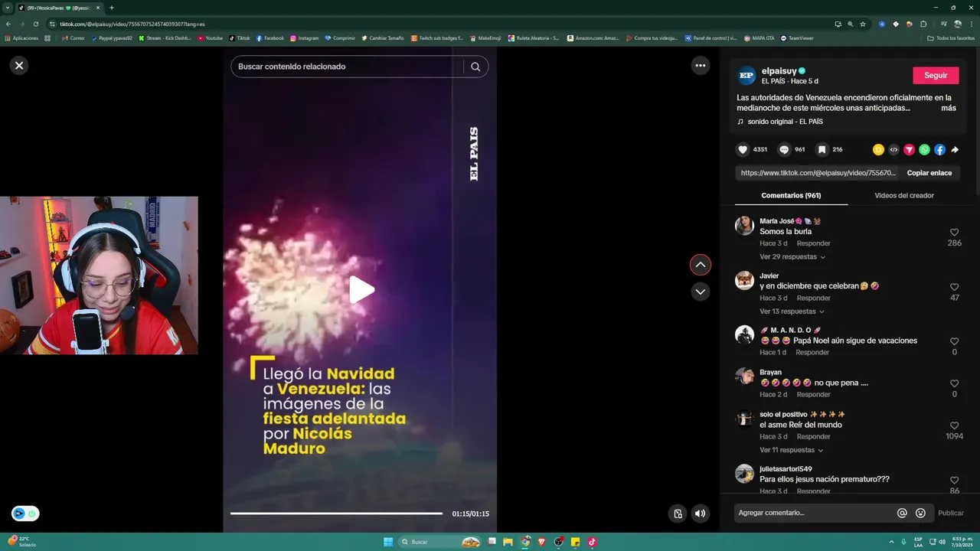Viewport: 980px width, 551px height.
Task: Open the Youtube bookmark
Action: [210, 38]
